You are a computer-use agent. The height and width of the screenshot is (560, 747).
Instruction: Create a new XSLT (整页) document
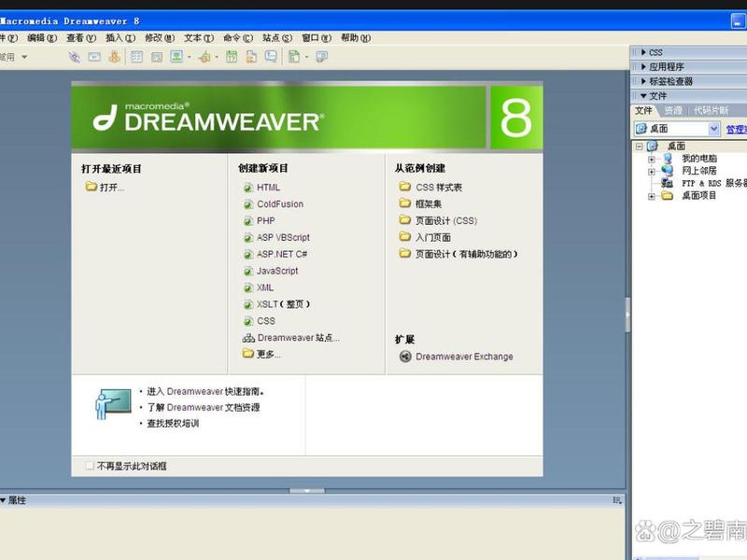point(283,304)
